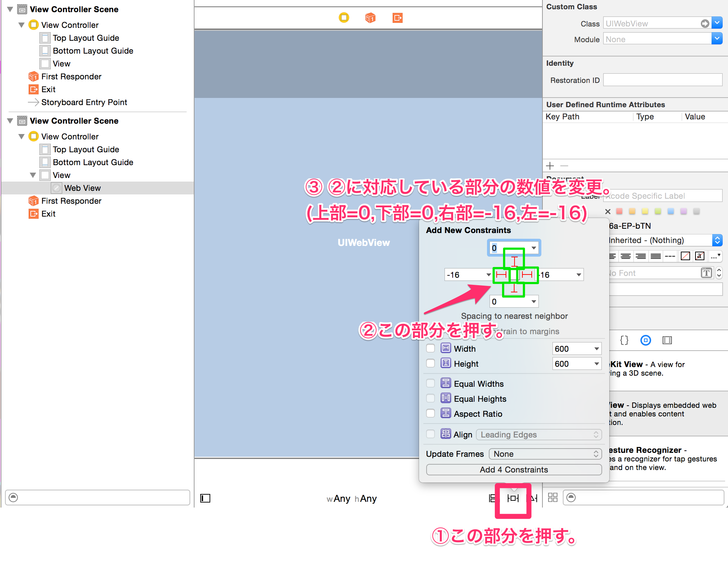Add a new User Defined Runtime Attribute
The width and height of the screenshot is (728, 564).
pyautogui.click(x=550, y=165)
